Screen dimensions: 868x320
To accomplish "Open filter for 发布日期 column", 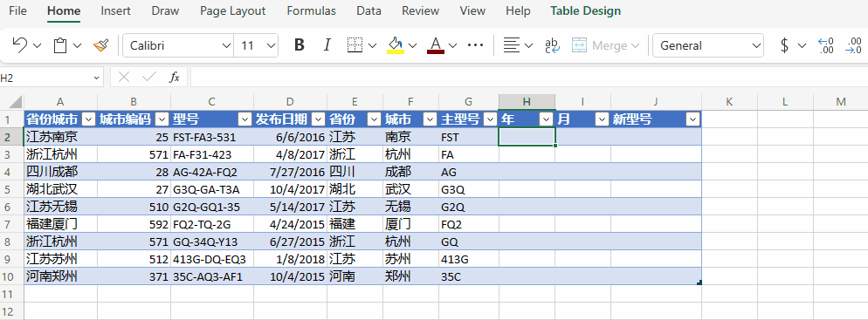I will coord(319,119).
